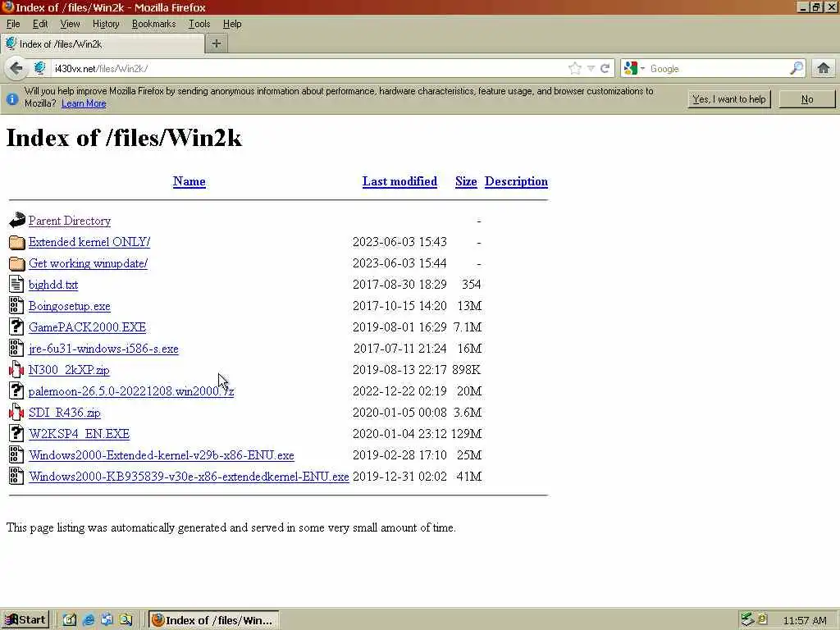This screenshot has width=840, height=630.
Task: Go to Parent Directory link
Action: point(70,221)
